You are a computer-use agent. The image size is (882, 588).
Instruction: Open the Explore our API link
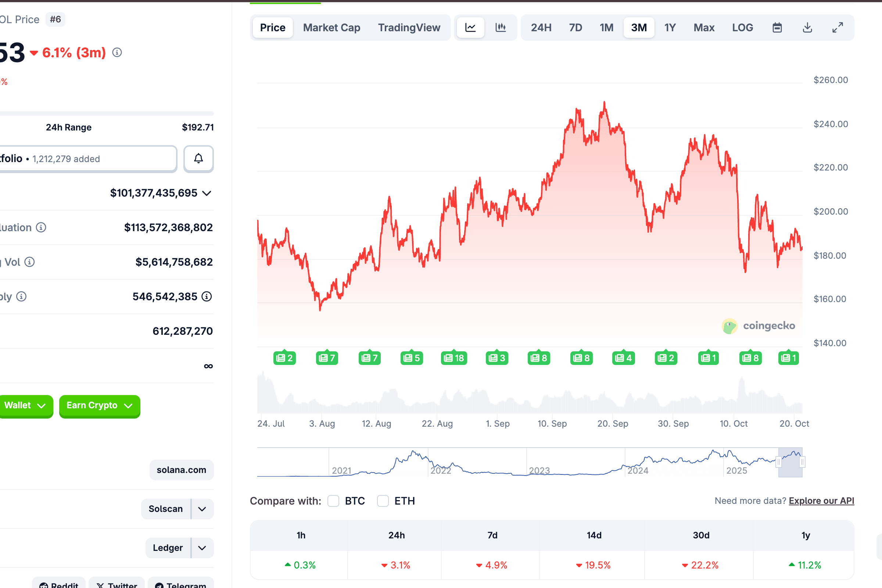point(821,501)
